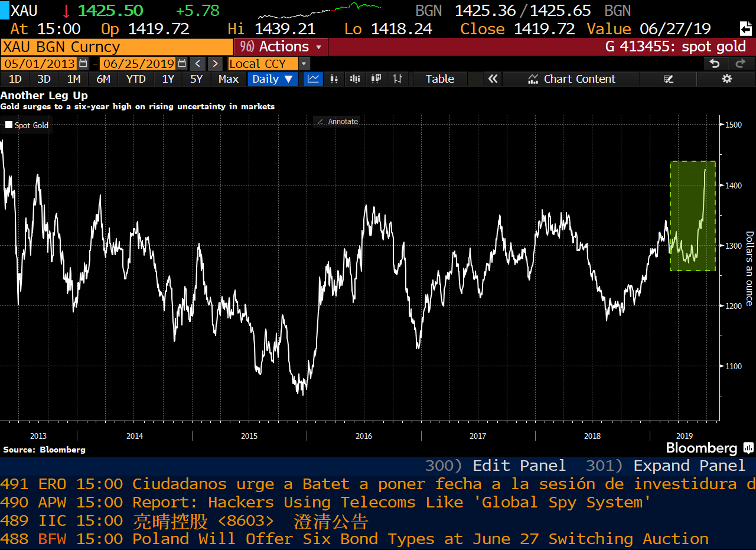
Task: Open the start date calendar picker
Action: click(83, 64)
